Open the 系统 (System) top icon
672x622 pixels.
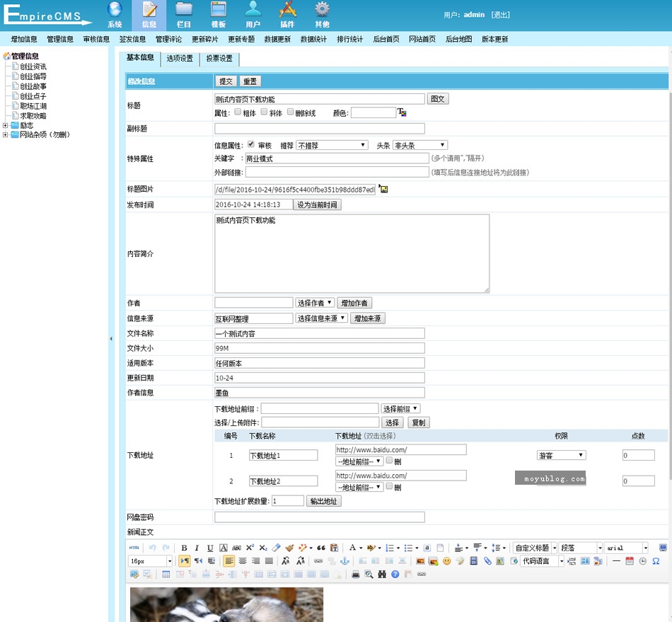point(115,14)
